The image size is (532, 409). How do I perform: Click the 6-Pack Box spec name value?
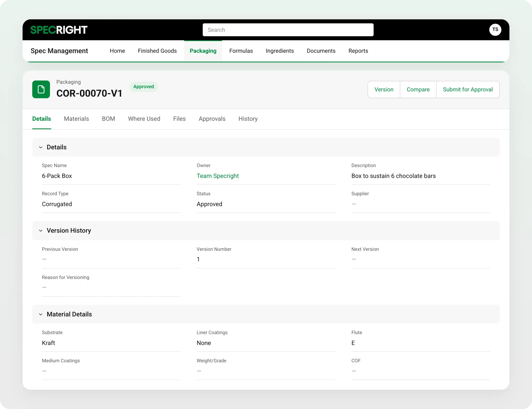(57, 176)
